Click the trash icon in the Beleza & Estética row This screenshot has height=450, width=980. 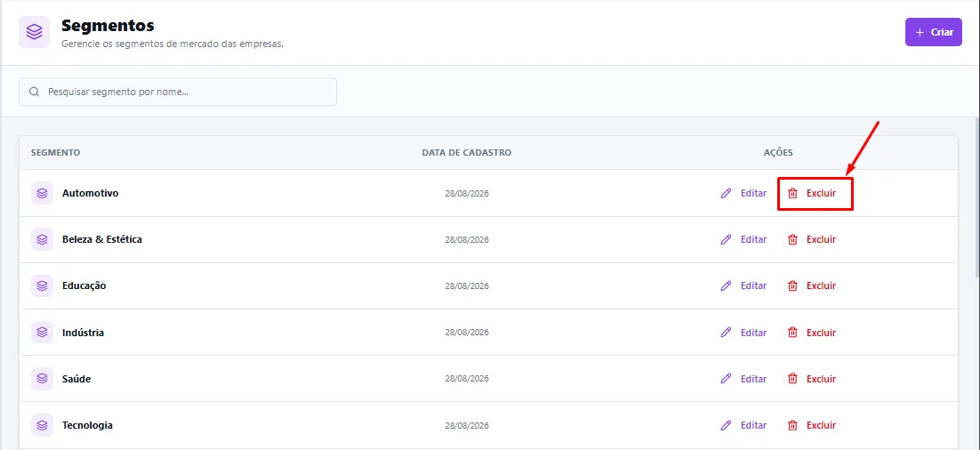792,239
